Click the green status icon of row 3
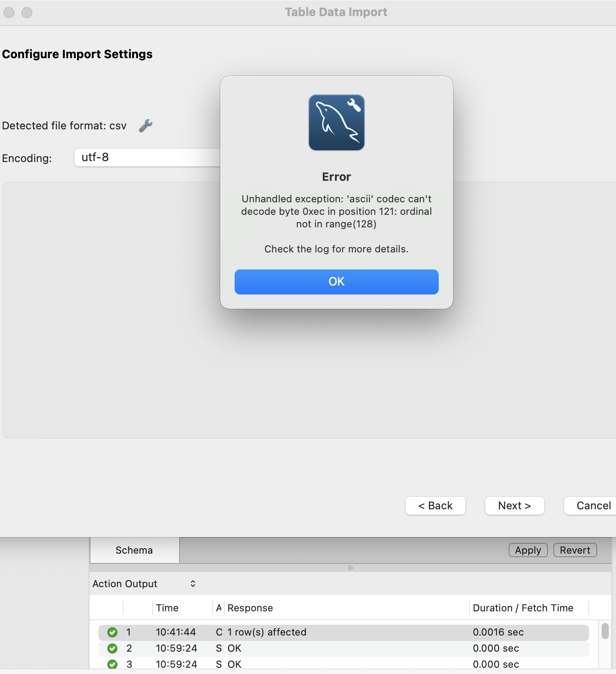 click(x=112, y=664)
